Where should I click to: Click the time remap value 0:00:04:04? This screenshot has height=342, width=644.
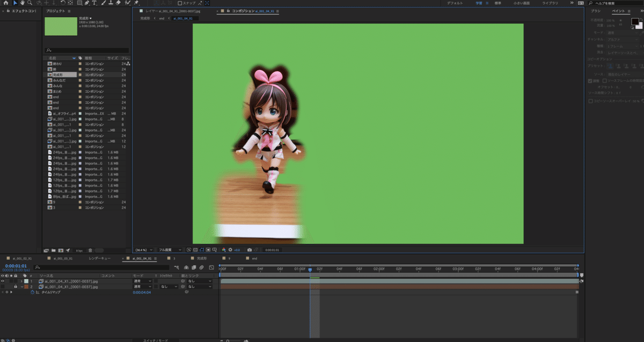point(142,293)
